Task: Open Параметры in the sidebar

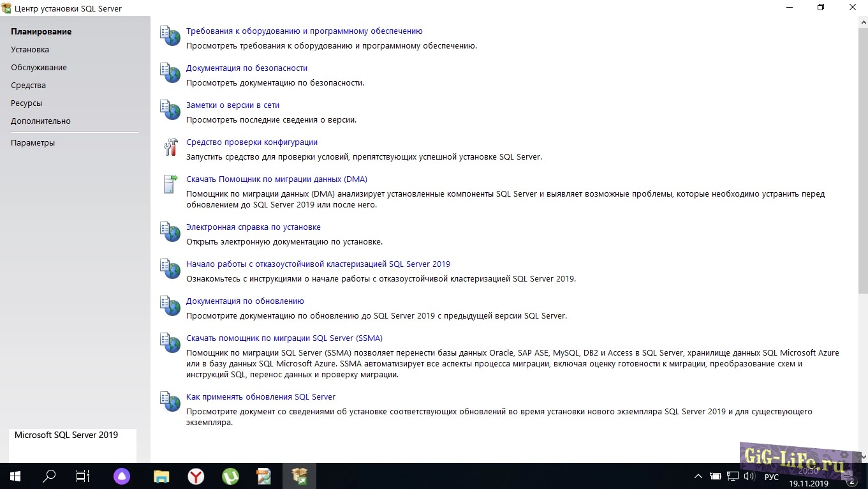Action: pyautogui.click(x=33, y=143)
